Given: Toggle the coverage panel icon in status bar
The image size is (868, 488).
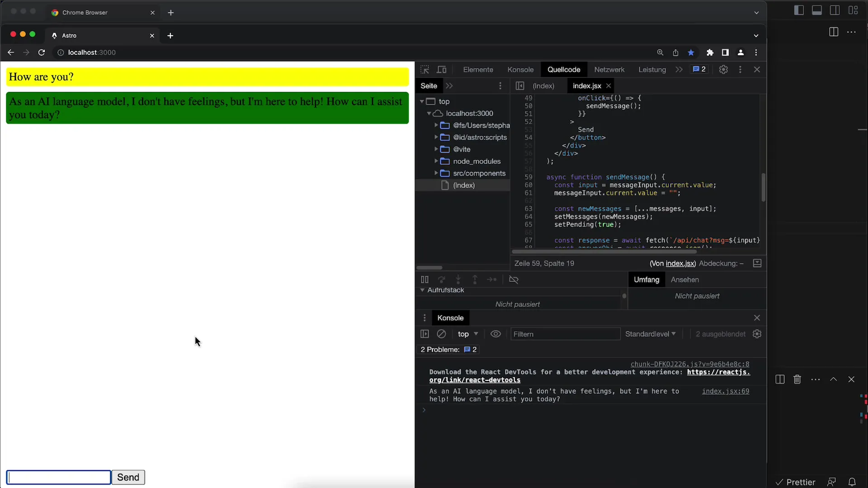Looking at the screenshot, I should tap(757, 263).
